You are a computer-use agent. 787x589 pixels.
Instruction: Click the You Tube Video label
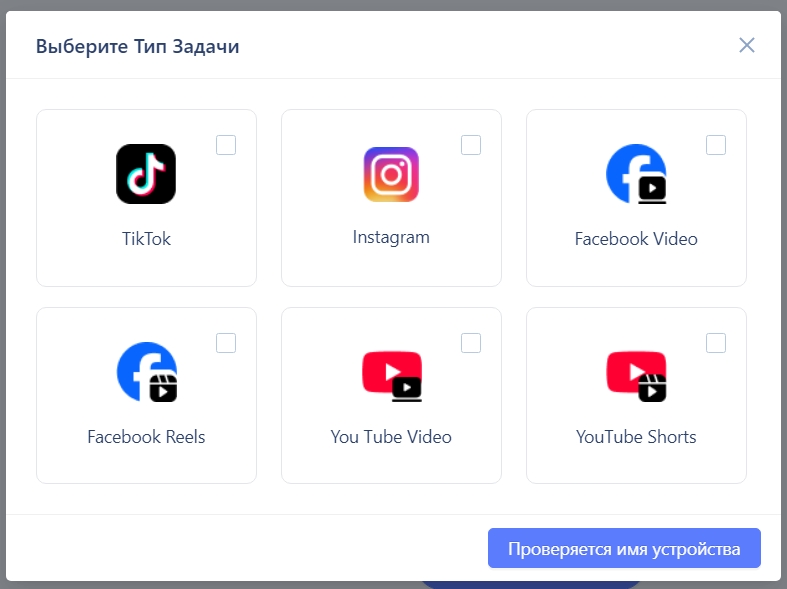[391, 437]
